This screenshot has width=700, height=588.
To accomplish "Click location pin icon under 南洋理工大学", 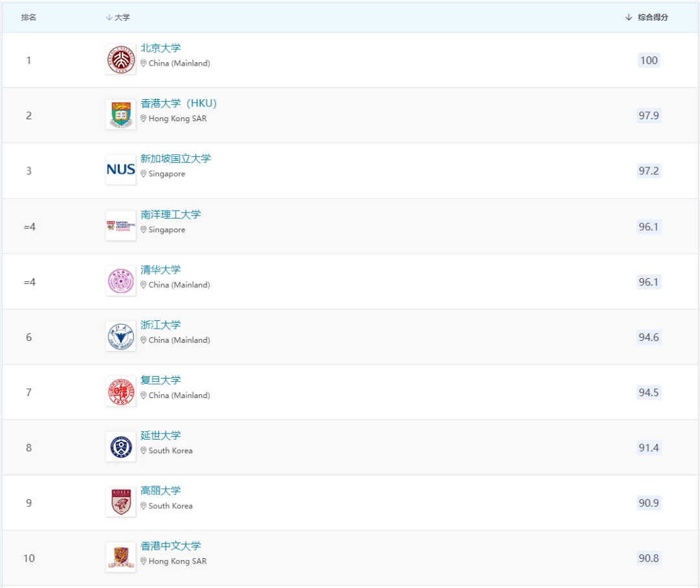I will point(143,229).
